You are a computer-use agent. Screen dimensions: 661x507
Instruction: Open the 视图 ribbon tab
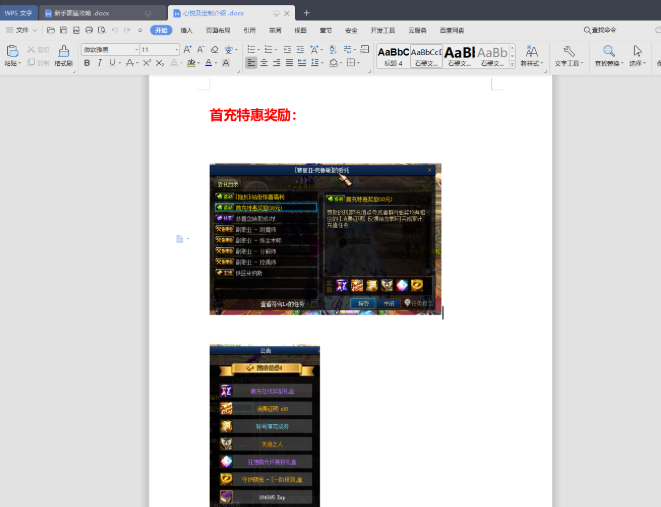(300, 30)
